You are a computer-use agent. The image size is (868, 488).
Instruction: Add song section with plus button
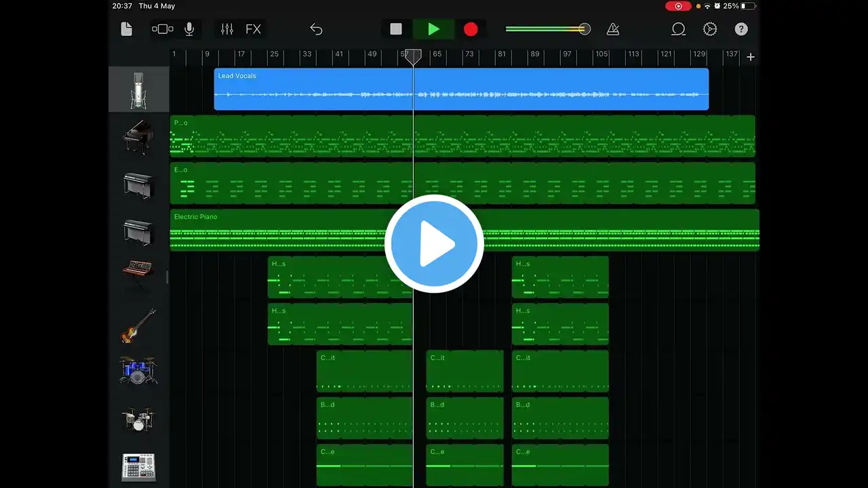pyautogui.click(x=750, y=57)
